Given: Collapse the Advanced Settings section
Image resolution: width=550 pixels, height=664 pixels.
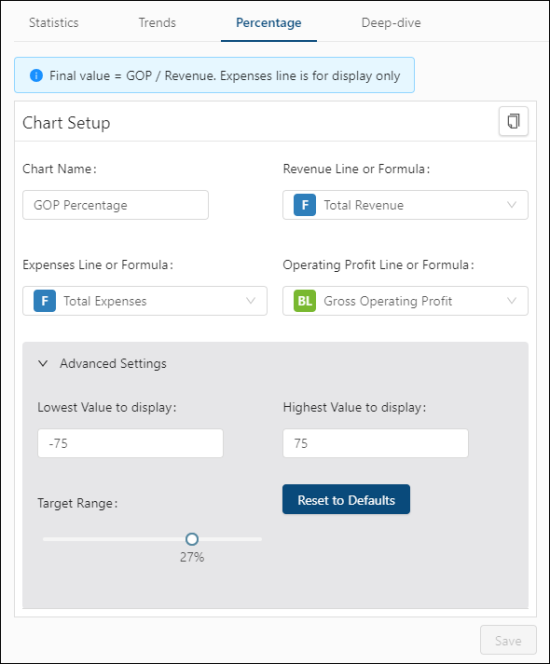Looking at the screenshot, I should pyautogui.click(x=43, y=363).
